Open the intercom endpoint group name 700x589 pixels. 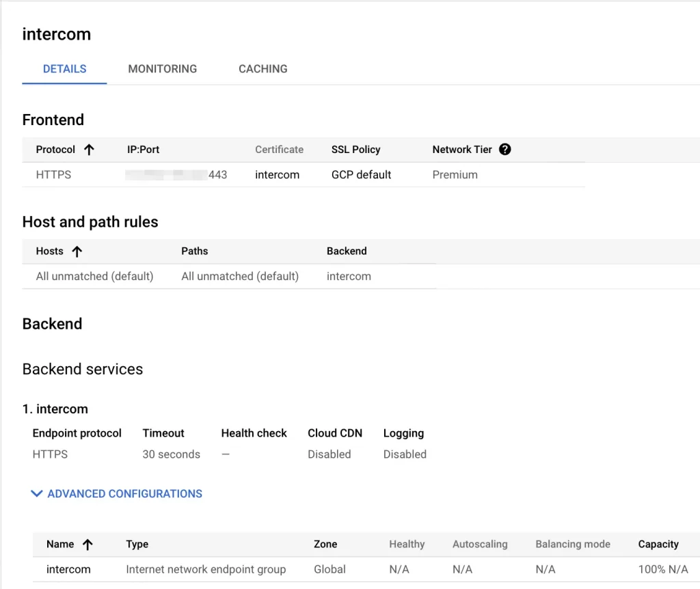pyautogui.click(x=68, y=569)
